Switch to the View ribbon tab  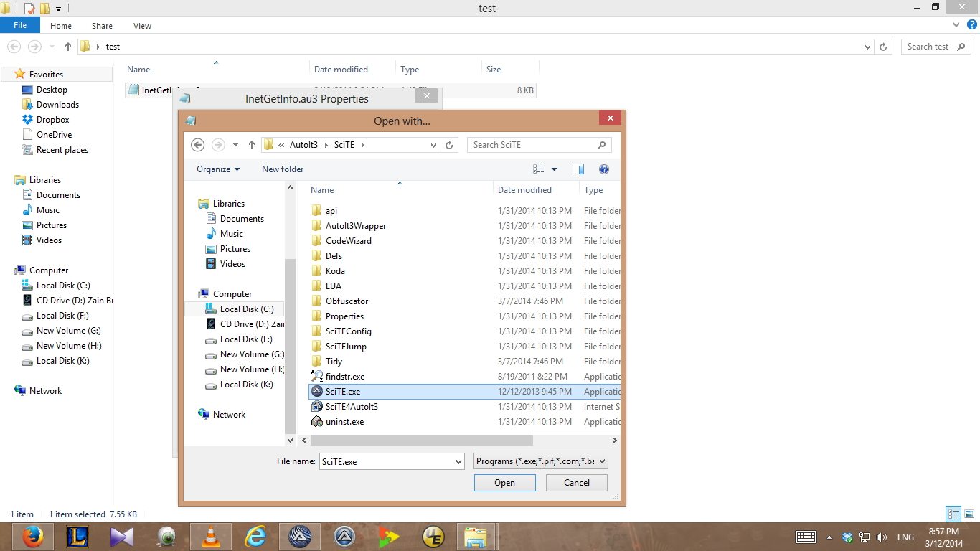pos(143,26)
